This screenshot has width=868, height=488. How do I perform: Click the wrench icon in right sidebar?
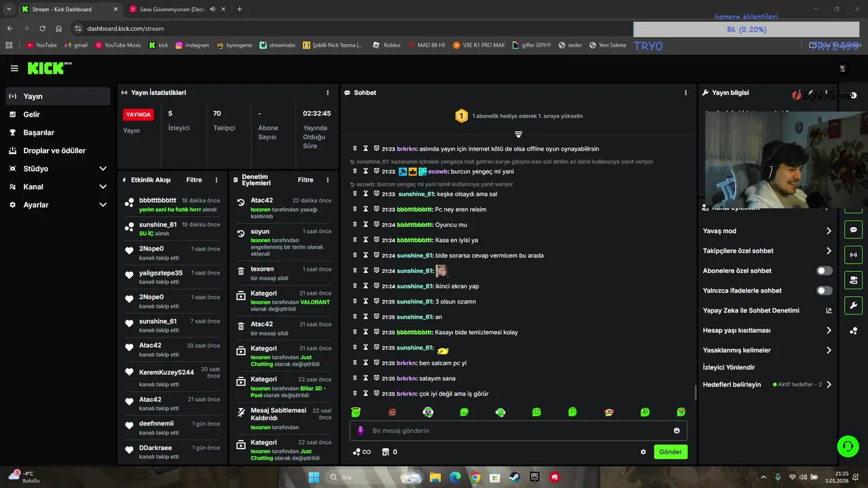[853, 305]
